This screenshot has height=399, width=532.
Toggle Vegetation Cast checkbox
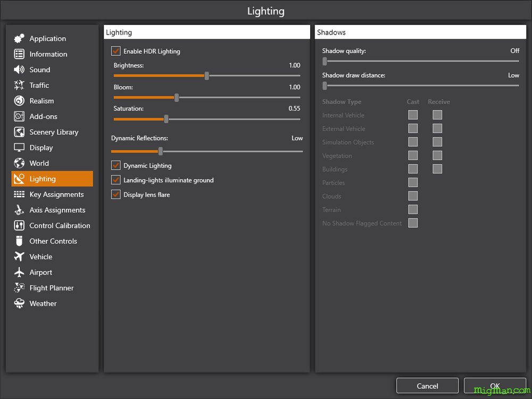tap(413, 156)
